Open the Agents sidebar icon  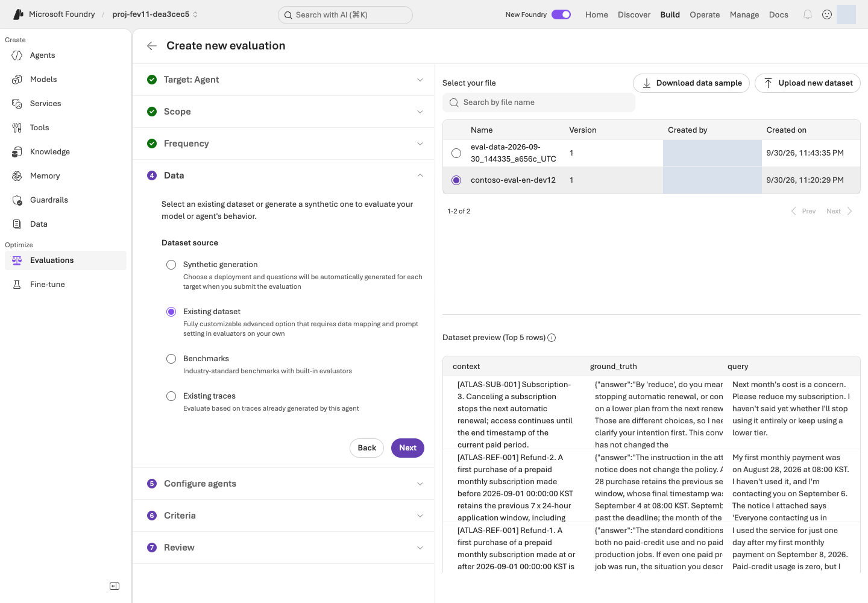[17, 55]
